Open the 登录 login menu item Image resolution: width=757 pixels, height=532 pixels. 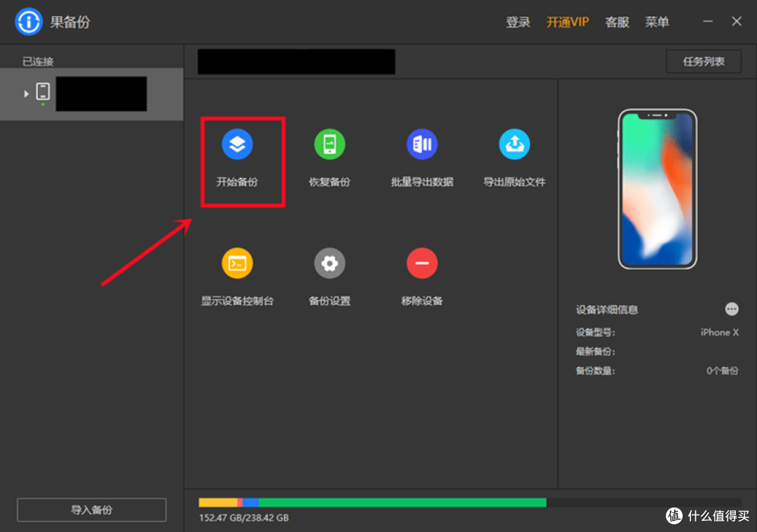click(518, 22)
